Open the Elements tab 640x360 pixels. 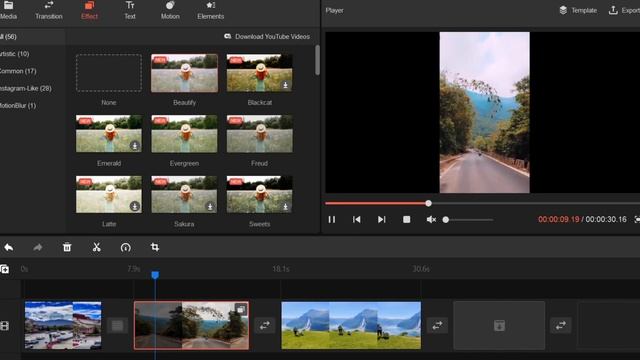click(211, 11)
